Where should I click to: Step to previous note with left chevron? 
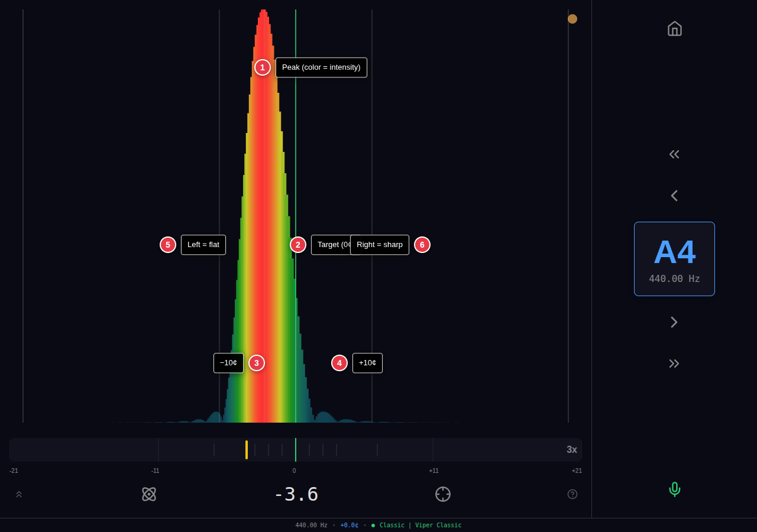674,195
